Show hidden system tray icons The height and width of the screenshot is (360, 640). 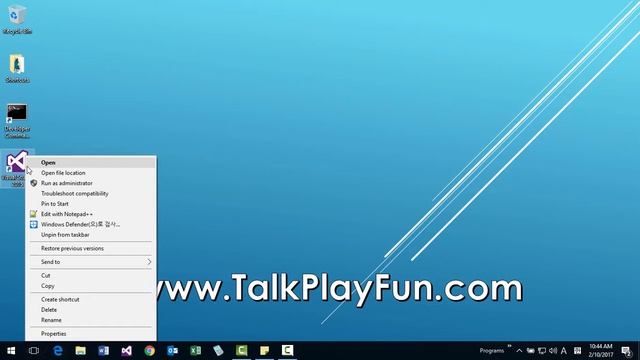pos(519,351)
